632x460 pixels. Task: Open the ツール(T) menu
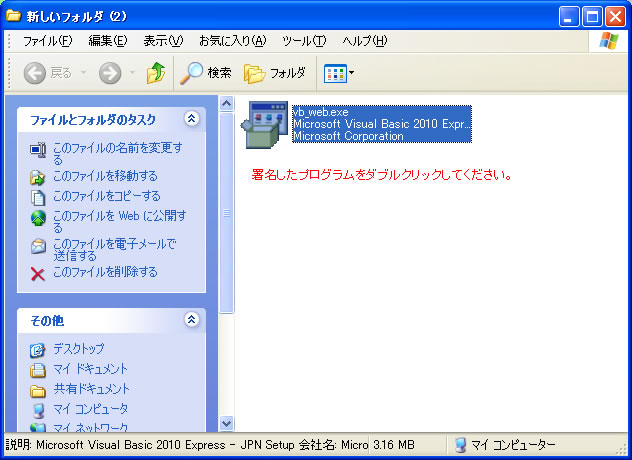304,41
